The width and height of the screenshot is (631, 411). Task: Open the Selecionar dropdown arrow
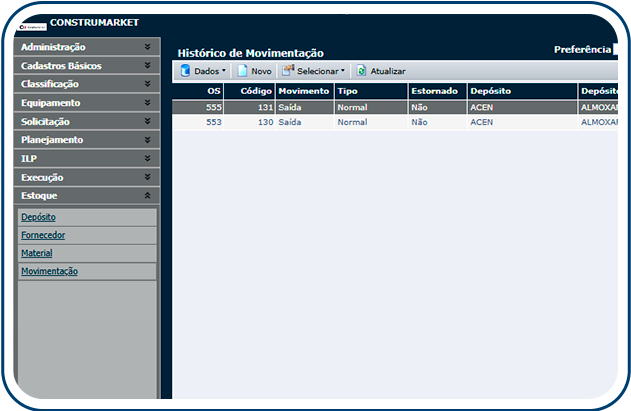point(343,72)
